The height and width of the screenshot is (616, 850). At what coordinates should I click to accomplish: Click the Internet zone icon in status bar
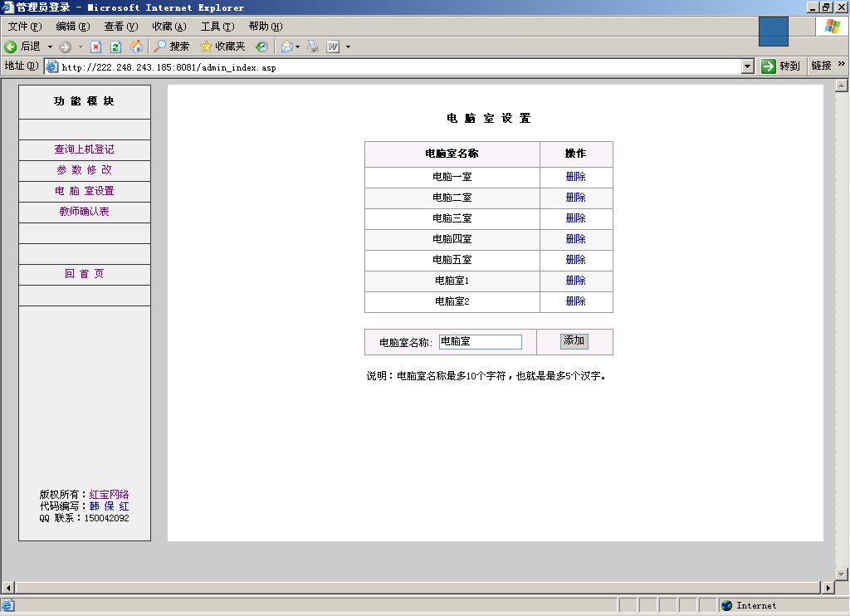pyautogui.click(x=726, y=605)
